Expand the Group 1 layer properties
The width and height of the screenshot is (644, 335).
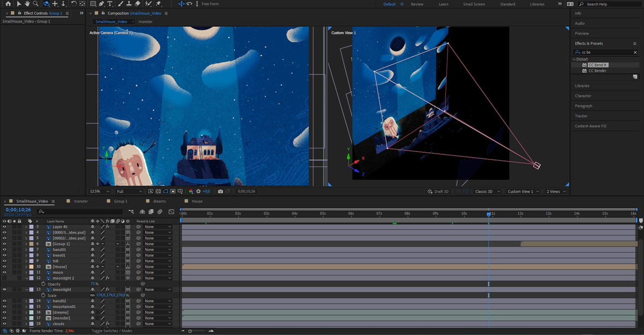(x=26, y=244)
